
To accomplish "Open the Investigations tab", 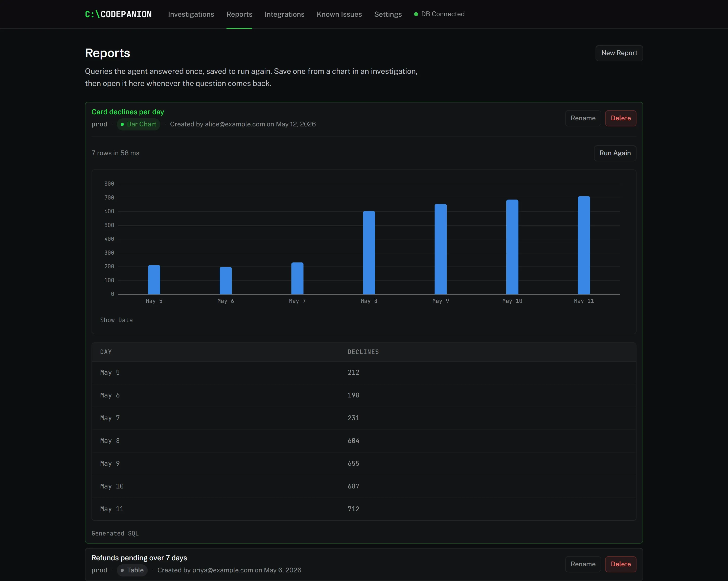I will [x=191, y=14].
